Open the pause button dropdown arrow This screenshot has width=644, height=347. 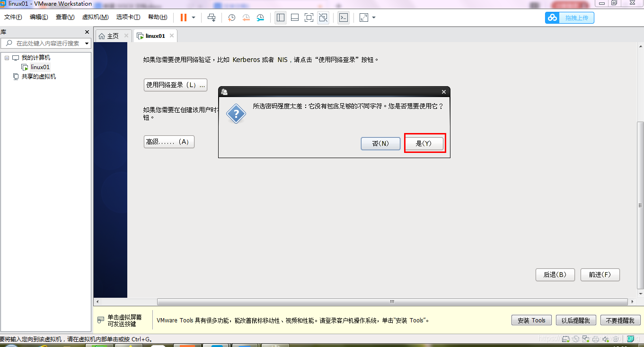coord(193,18)
